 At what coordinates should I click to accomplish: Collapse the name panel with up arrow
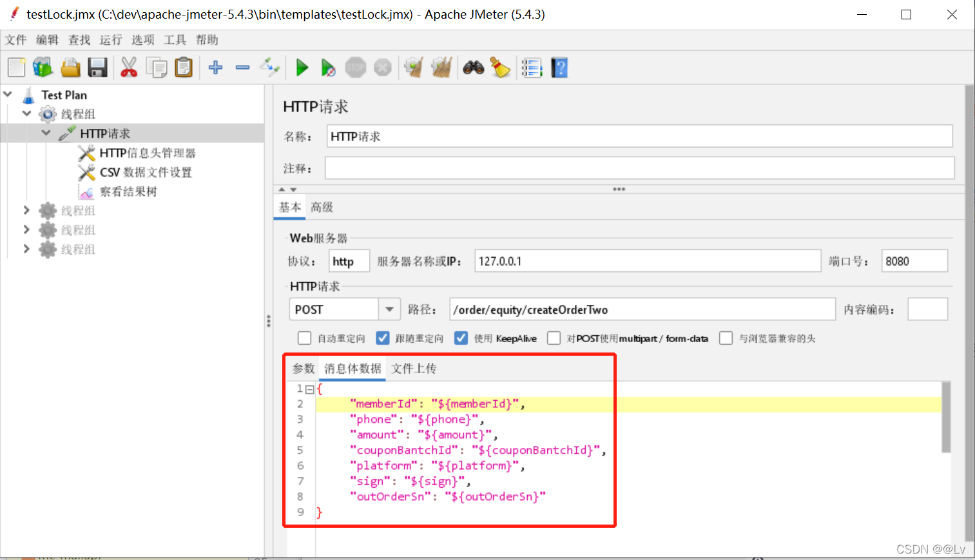pyautogui.click(x=282, y=189)
